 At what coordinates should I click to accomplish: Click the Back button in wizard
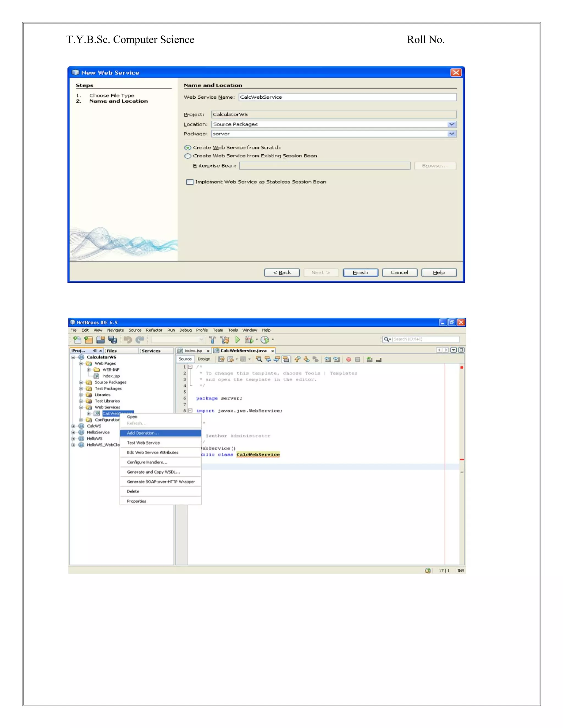tap(282, 272)
